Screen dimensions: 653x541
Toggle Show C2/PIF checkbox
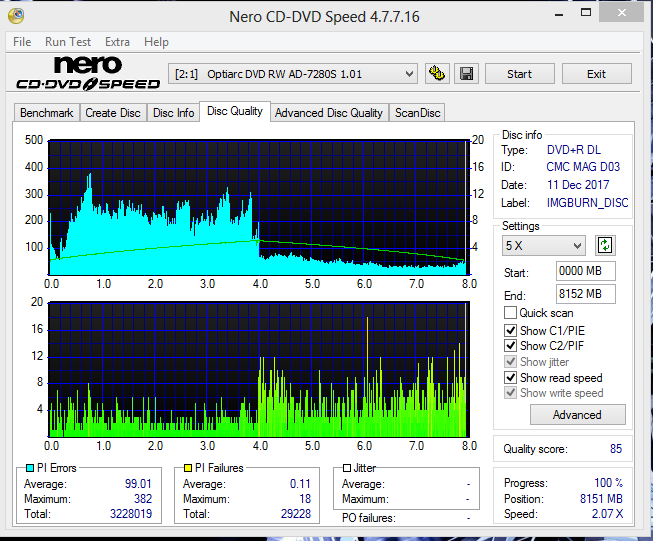[x=510, y=345]
